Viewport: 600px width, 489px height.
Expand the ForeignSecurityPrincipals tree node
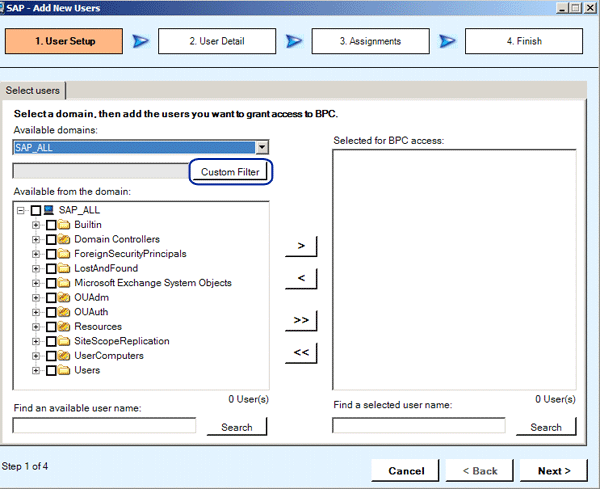pos(36,254)
